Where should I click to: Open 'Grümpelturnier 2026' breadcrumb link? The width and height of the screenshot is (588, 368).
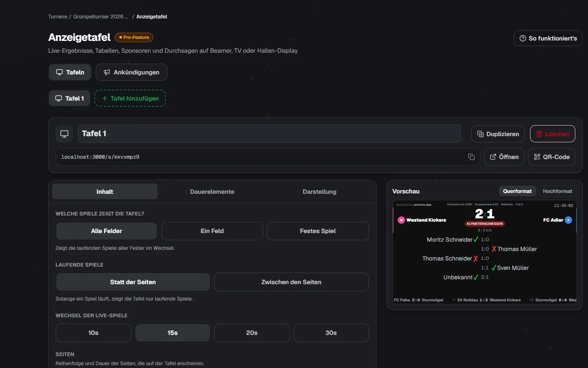click(100, 17)
